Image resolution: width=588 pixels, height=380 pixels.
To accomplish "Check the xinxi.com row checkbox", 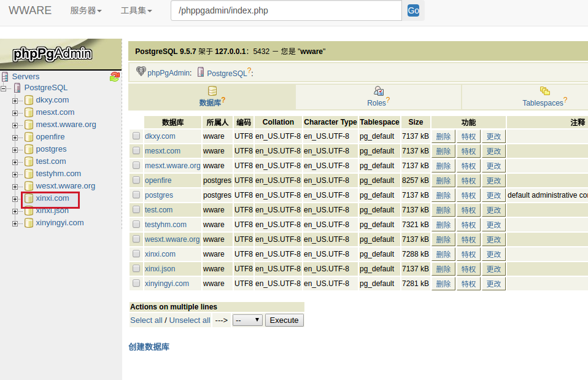I will [136, 254].
